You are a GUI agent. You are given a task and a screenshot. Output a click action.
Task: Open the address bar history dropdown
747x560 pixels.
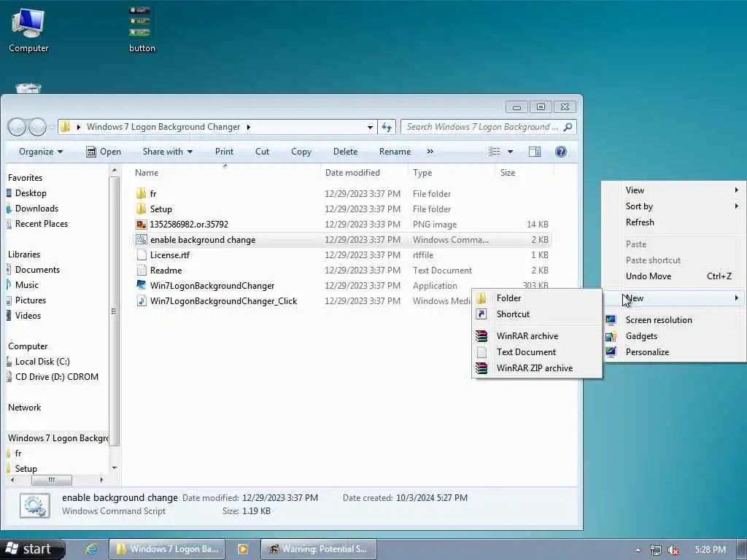(x=370, y=127)
